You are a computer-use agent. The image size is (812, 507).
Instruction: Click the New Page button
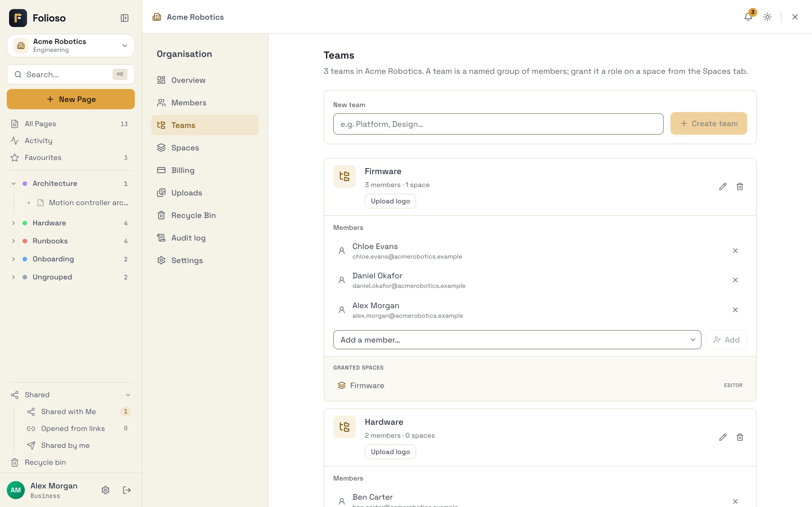71,99
